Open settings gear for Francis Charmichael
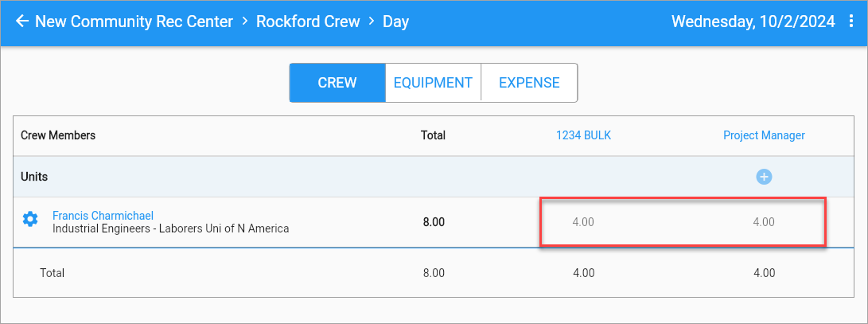The height and width of the screenshot is (324, 868). [x=30, y=220]
